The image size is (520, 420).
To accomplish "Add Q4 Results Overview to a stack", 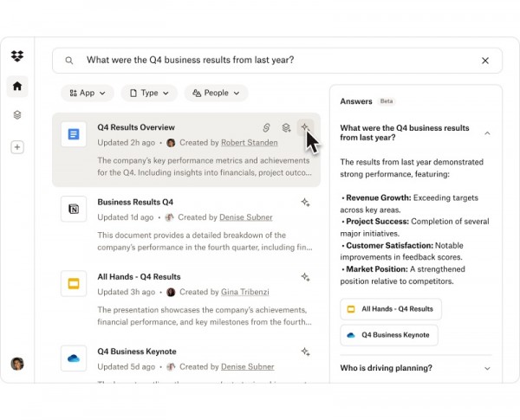I will 286,128.
